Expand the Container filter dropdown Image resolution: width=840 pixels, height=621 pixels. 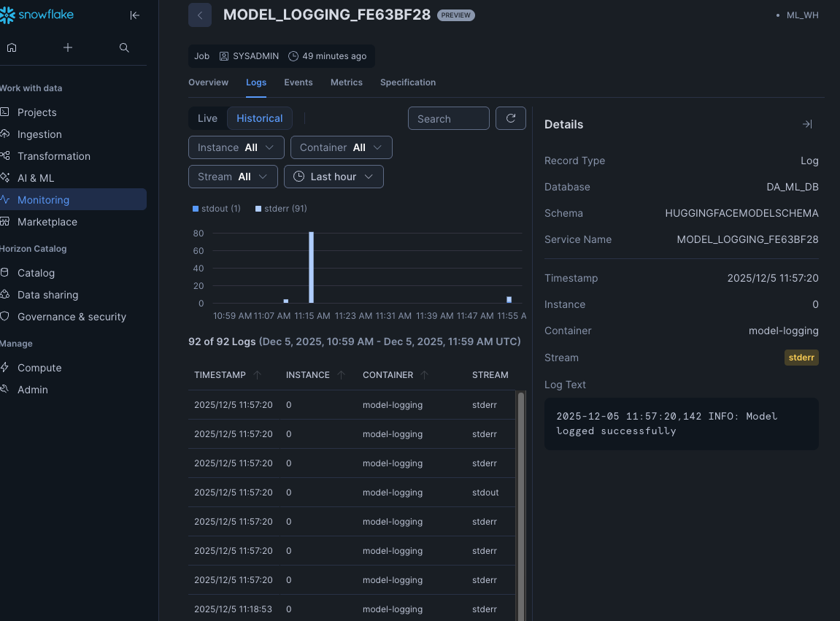(x=341, y=147)
